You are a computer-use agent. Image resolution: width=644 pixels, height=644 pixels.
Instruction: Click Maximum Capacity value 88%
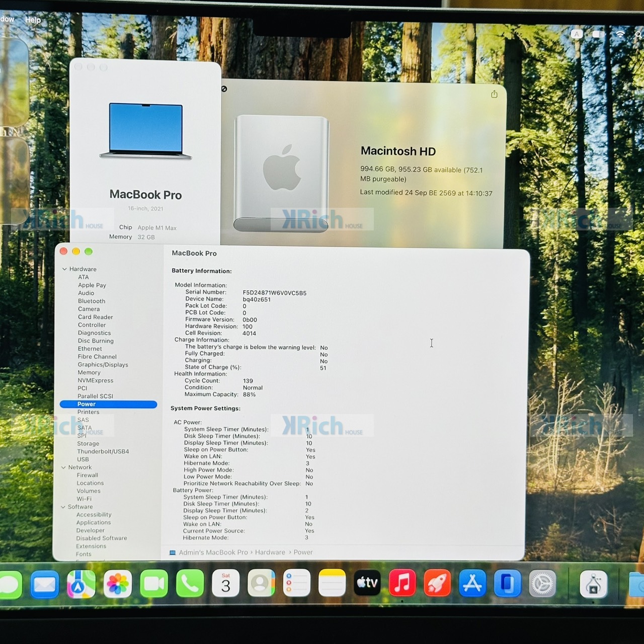pos(249,394)
